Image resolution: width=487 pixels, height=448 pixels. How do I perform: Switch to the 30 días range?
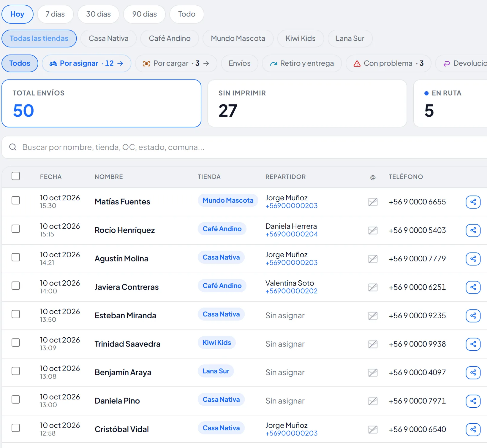pyautogui.click(x=98, y=14)
